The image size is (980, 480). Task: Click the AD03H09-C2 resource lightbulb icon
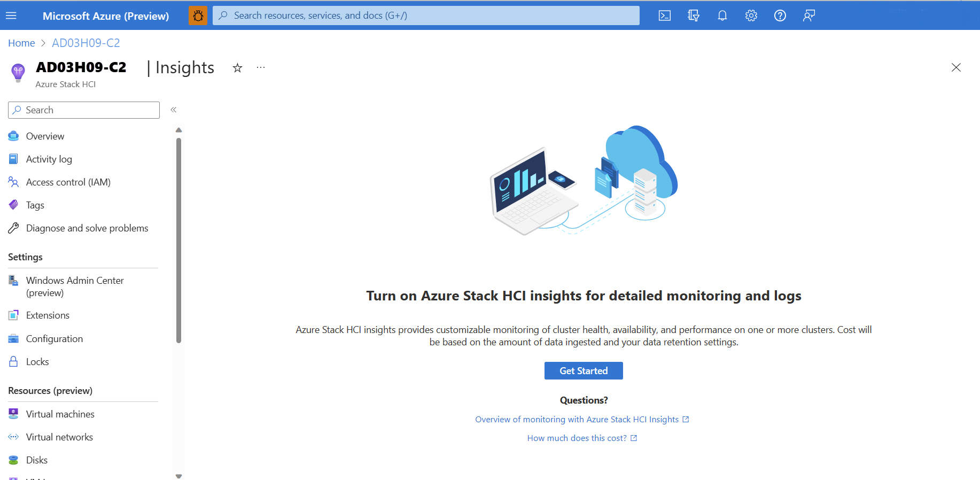pyautogui.click(x=18, y=73)
